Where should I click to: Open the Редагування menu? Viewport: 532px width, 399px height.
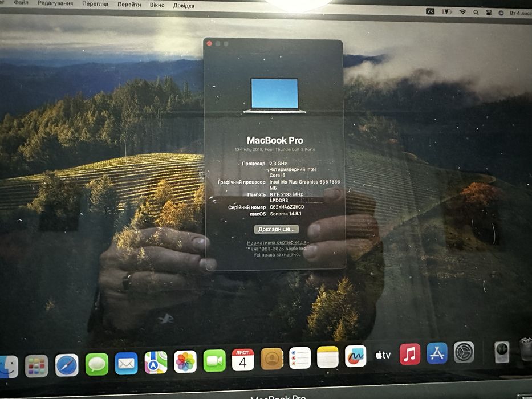click(55, 3)
